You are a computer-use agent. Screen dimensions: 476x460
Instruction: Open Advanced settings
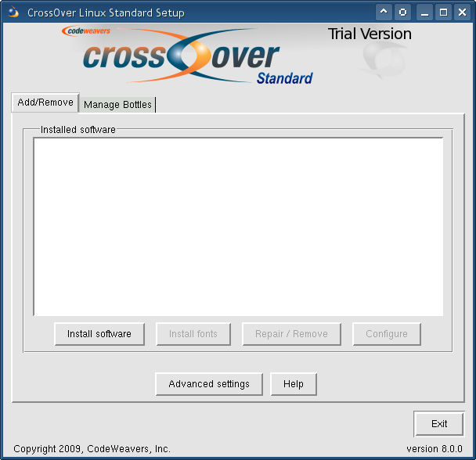209,384
